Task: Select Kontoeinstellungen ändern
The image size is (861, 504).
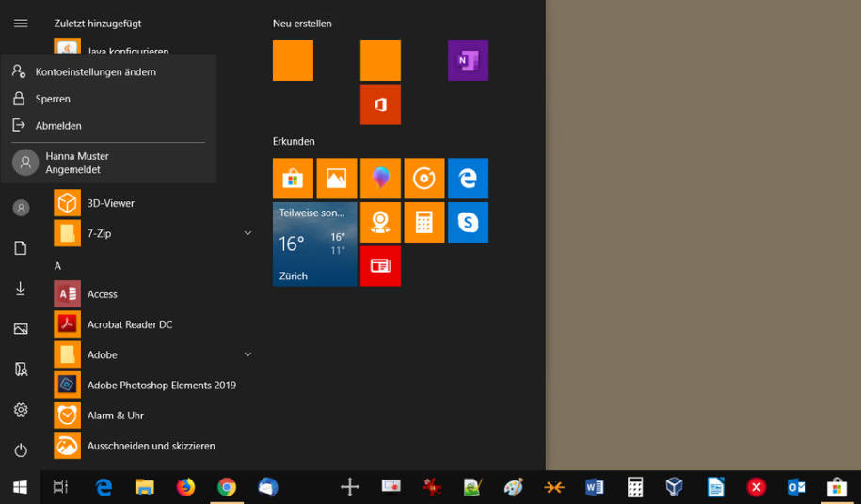Action: pyautogui.click(x=108, y=71)
